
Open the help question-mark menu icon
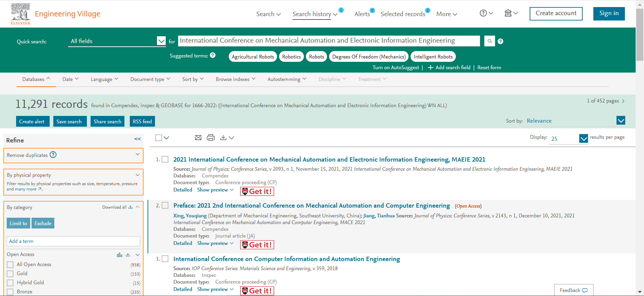point(483,13)
